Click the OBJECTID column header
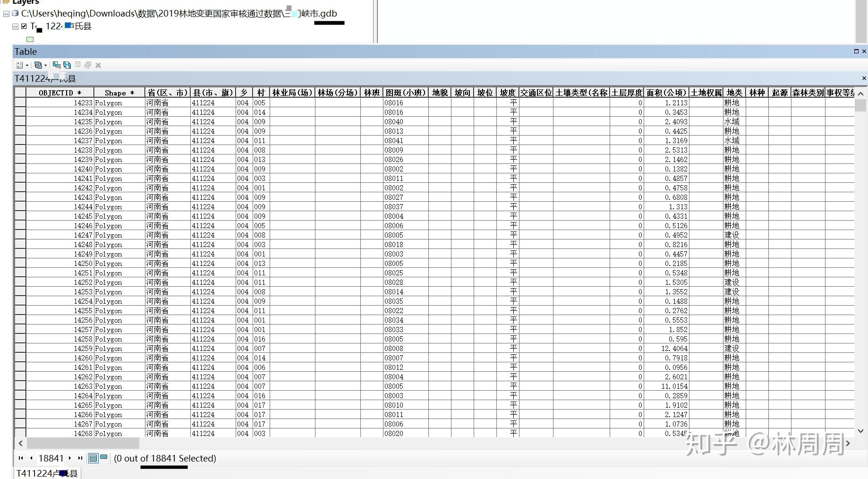This screenshot has width=868, height=479. (x=60, y=93)
